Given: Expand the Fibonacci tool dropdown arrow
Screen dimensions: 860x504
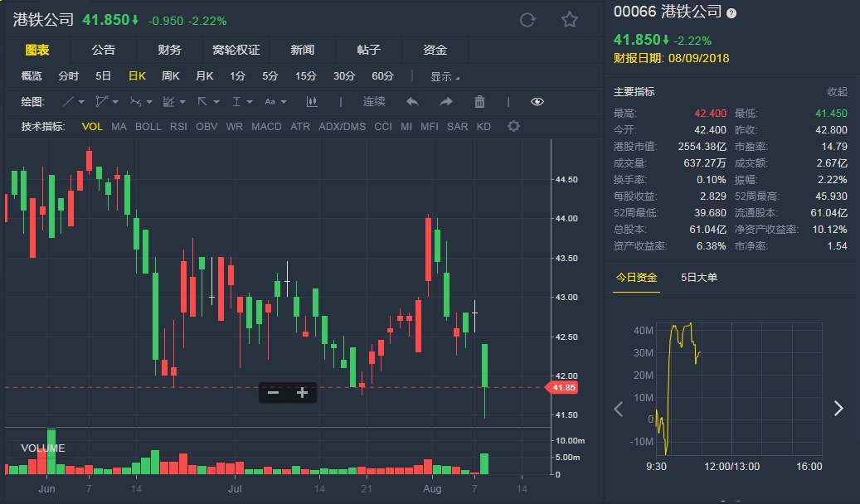Looking at the screenshot, I should coord(182,102).
